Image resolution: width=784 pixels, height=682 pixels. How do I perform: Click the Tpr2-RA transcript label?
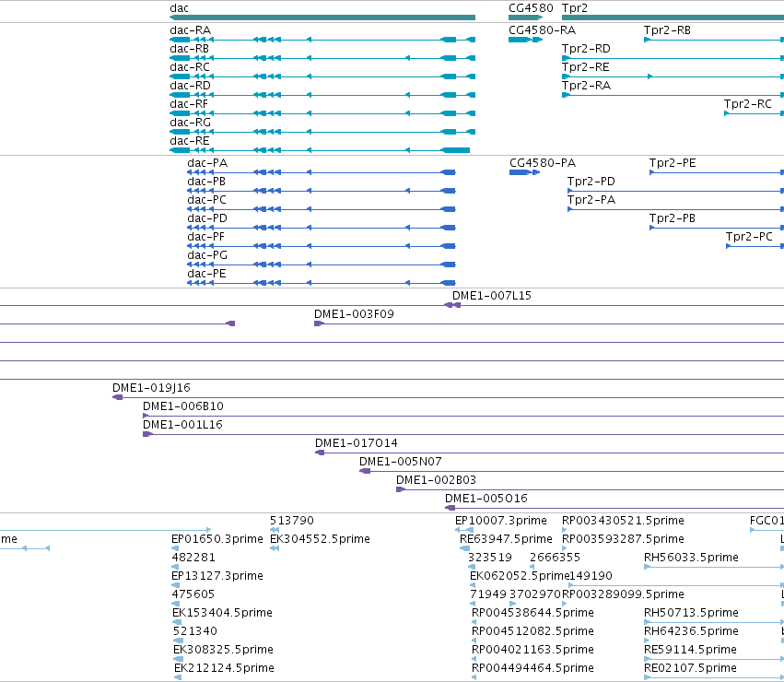coord(586,86)
